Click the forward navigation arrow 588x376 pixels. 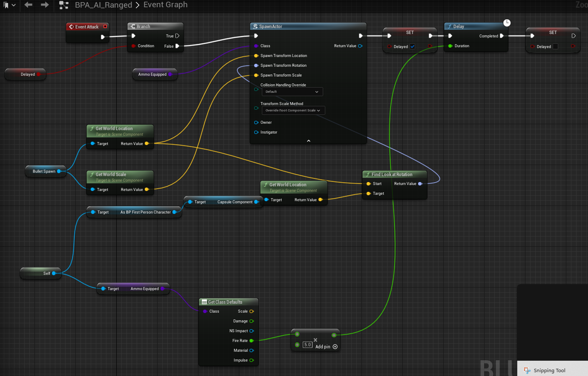coord(45,5)
